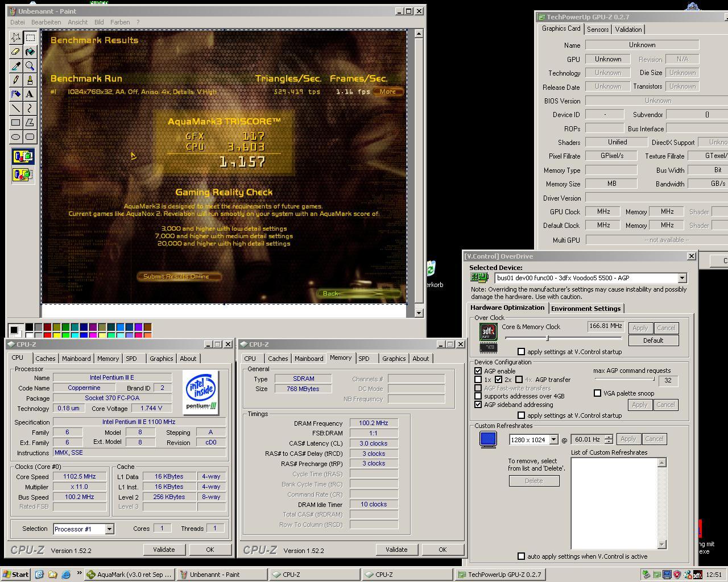Viewport: 728px width, 582px height.
Task: Toggle AGP sideband addressing checkbox
Action: [x=478, y=405]
